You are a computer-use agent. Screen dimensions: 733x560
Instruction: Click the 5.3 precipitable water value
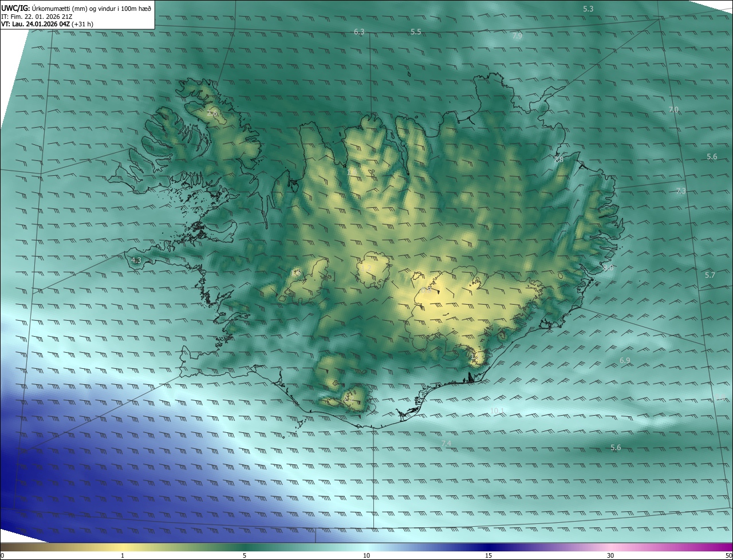(x=588, y=9)
